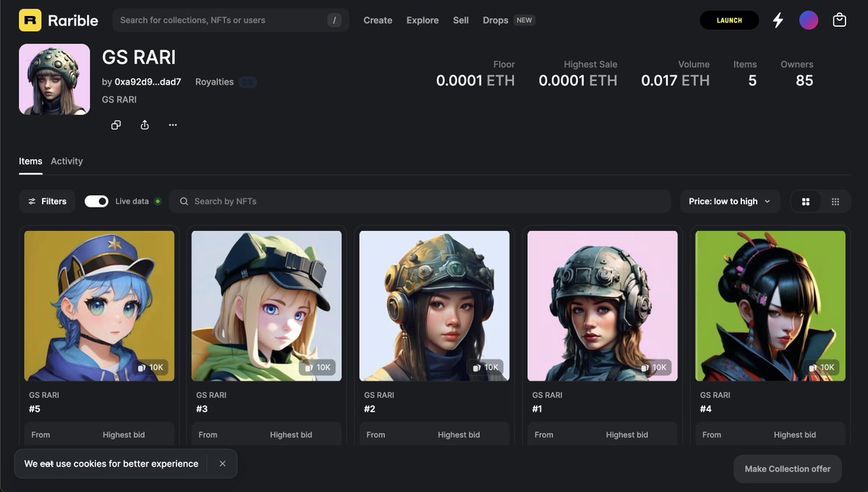The image size is (868, 492).
Task: Click the 10K supply badge on #4
Action: (822, 368)
